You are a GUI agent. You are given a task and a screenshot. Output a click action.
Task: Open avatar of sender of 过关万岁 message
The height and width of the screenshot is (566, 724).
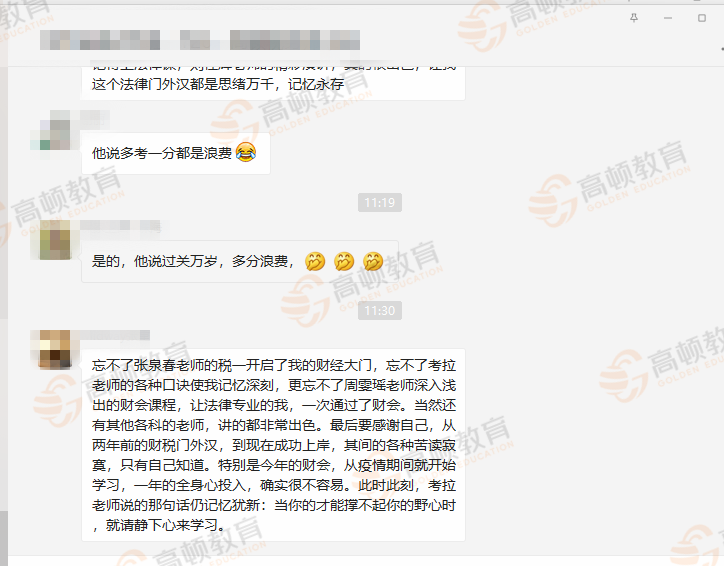click(x=51, y=240)
